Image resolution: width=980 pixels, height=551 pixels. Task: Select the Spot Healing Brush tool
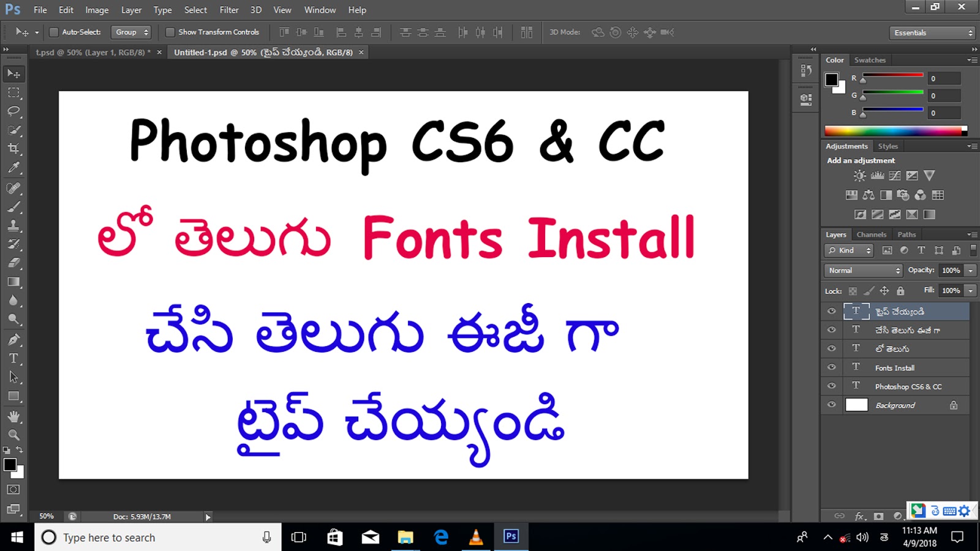tap(13, 188)
